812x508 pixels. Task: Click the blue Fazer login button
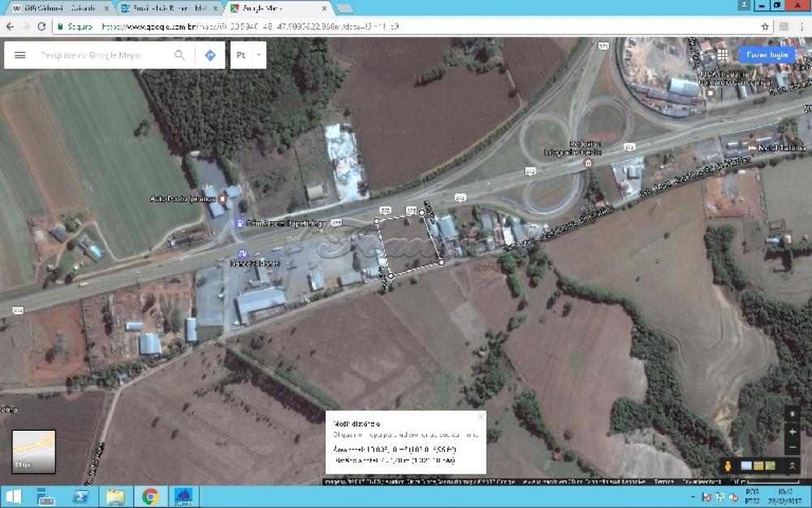tap(767, 54)
